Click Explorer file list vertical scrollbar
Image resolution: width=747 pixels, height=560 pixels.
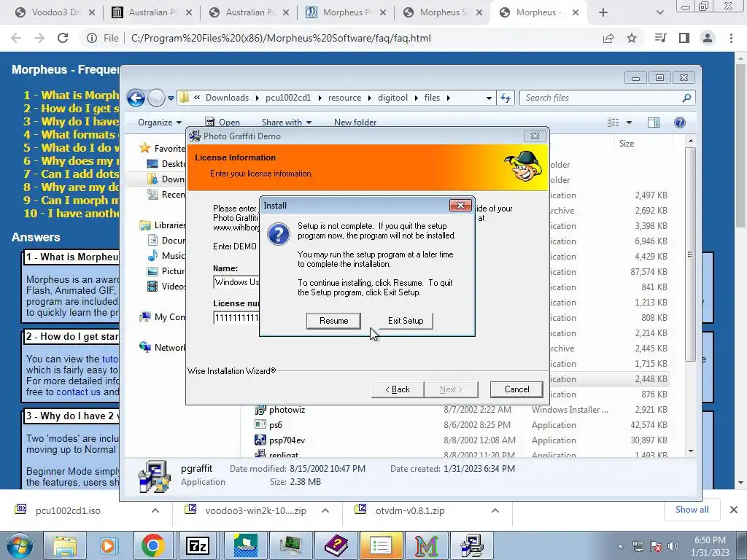click(690, 254)
